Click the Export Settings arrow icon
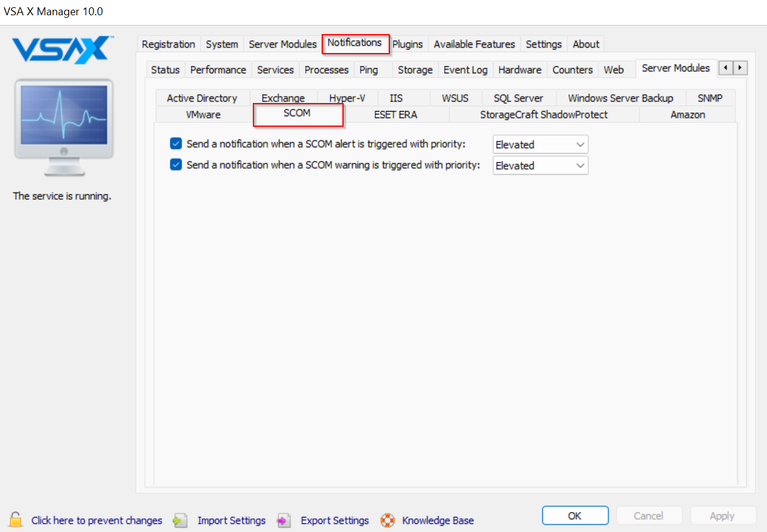767x532 pixels. (284, 520)
